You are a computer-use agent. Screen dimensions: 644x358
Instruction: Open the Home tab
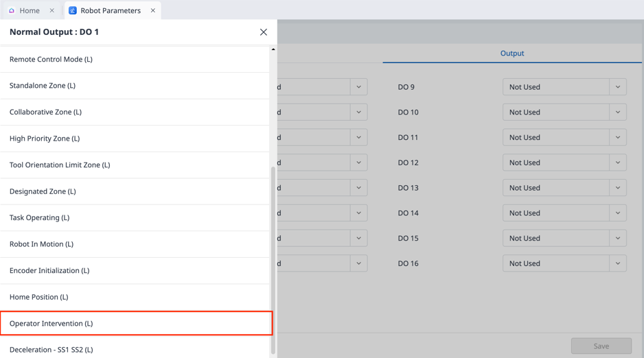[x=30, y=10]
